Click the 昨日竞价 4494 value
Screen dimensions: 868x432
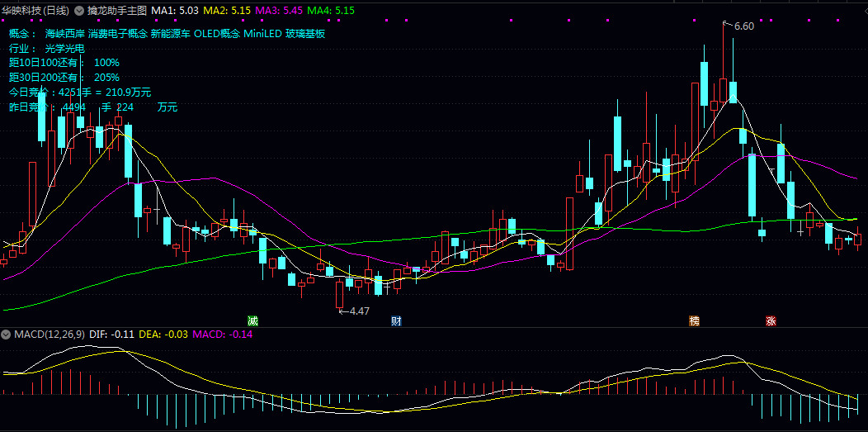(x=74, y=107)
